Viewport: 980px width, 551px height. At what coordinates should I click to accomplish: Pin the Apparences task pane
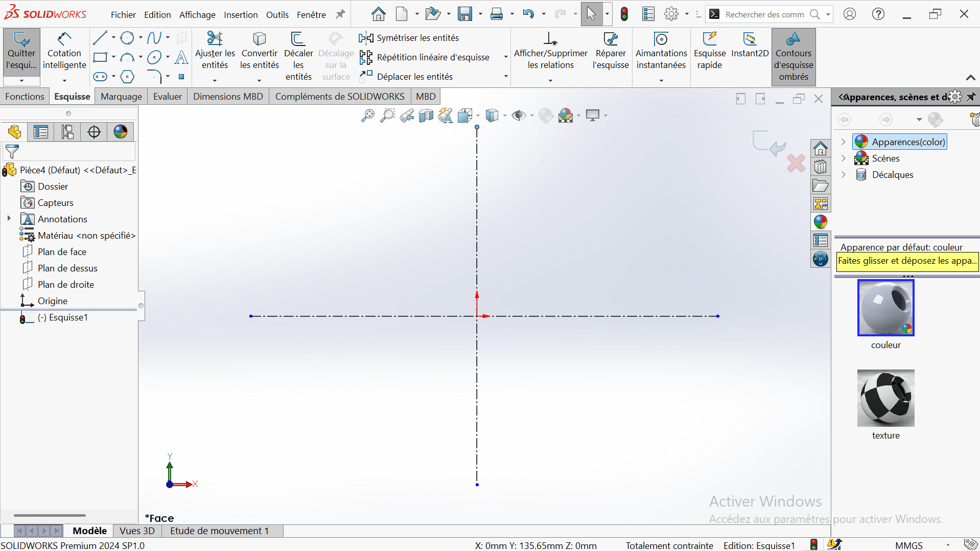(x=971, y=97)
